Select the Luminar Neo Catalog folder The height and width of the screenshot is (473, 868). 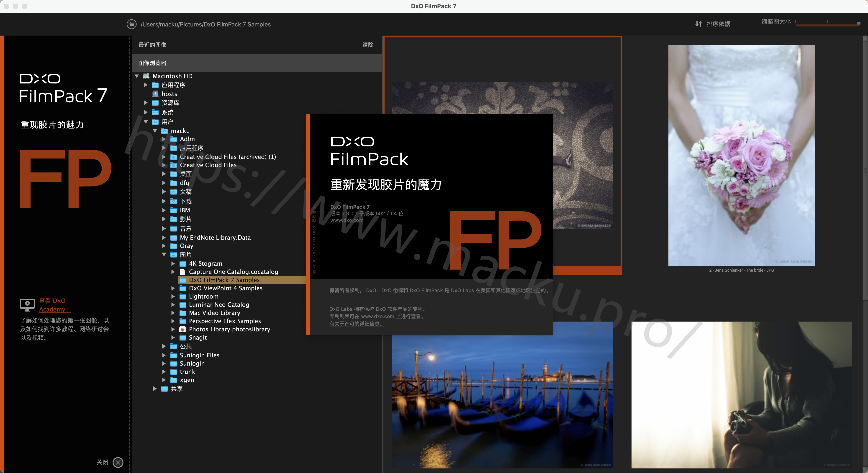coord(219,305)
